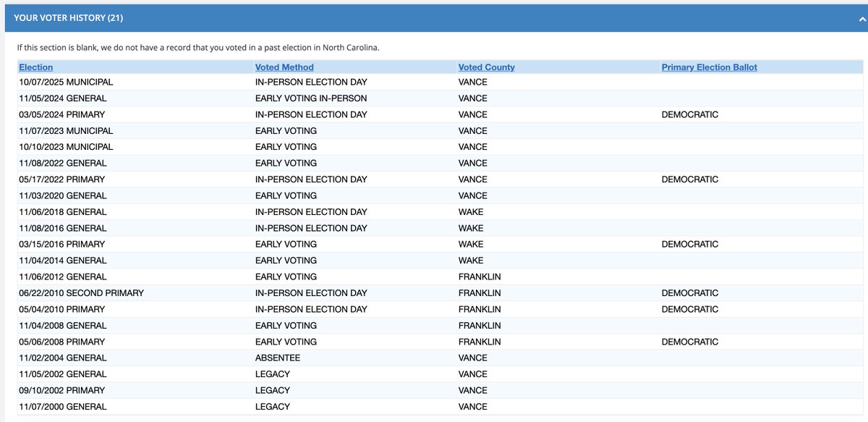Select the 11/06/2018 GENERAL election cell
The width and height of the screenshot is (868, 422).
pos(63,212)
